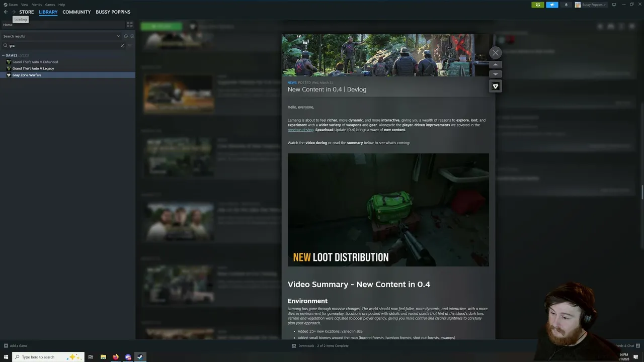The height and width of the screenshot is (362, 644).
Task: Open File Explorer from taskbar
Action: pyautogui.click(x=103, y=357)
